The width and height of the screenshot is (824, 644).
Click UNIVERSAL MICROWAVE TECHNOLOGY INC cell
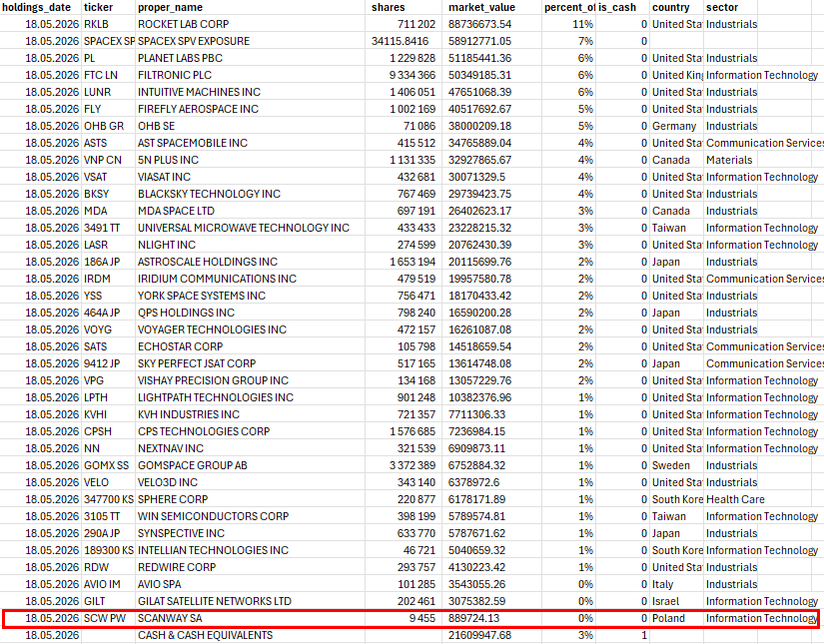[x=250, y=228]
